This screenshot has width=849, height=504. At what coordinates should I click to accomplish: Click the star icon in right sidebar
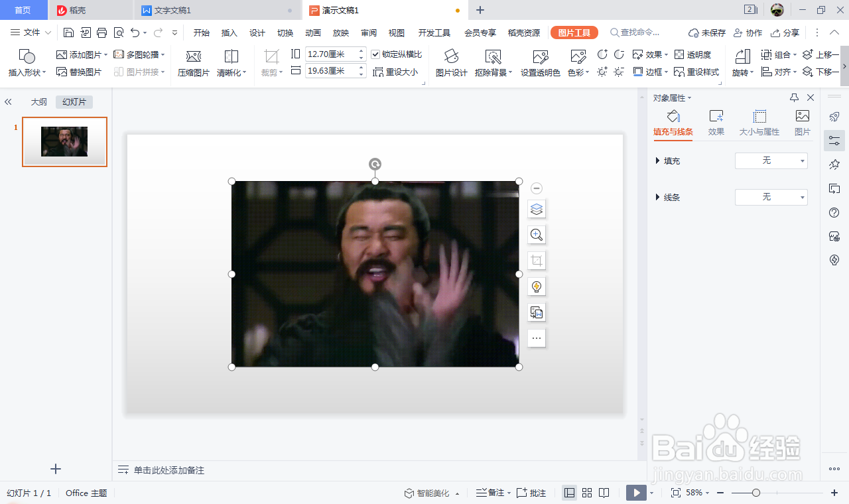point(834,164)
